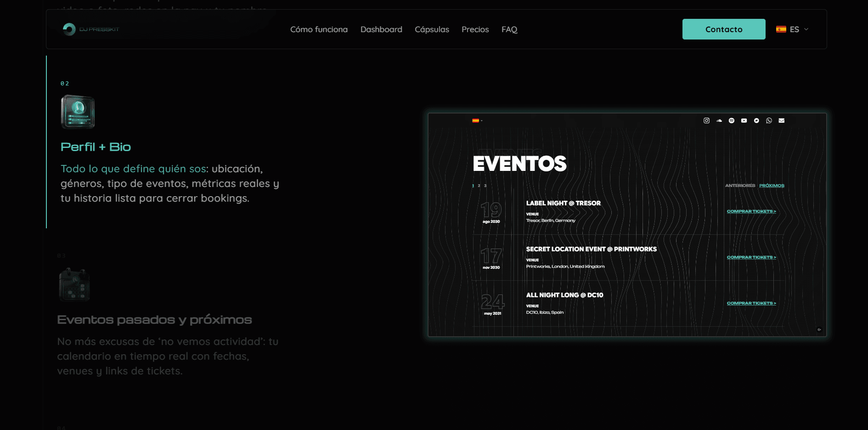868x430 pixels.
Task: Click the date 24 may 2031
Action: [492, 304]
